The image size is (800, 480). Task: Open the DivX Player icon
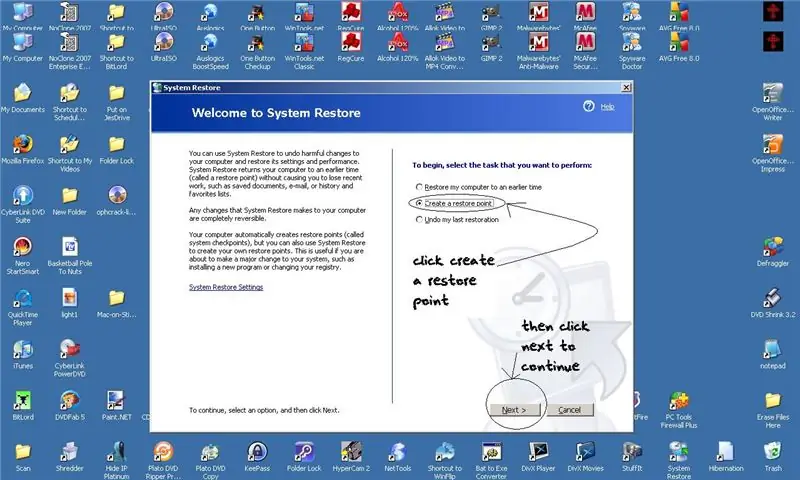point(538,452)
